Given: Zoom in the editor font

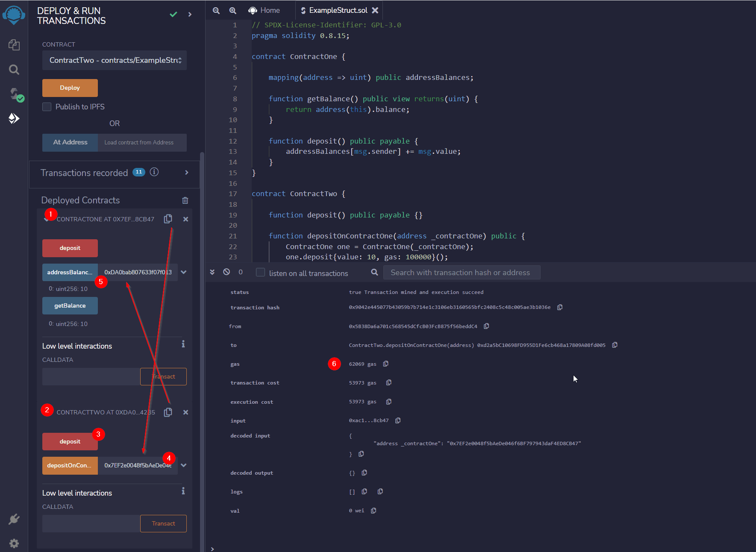Looking at the screenshot, I should pos(232,11).
